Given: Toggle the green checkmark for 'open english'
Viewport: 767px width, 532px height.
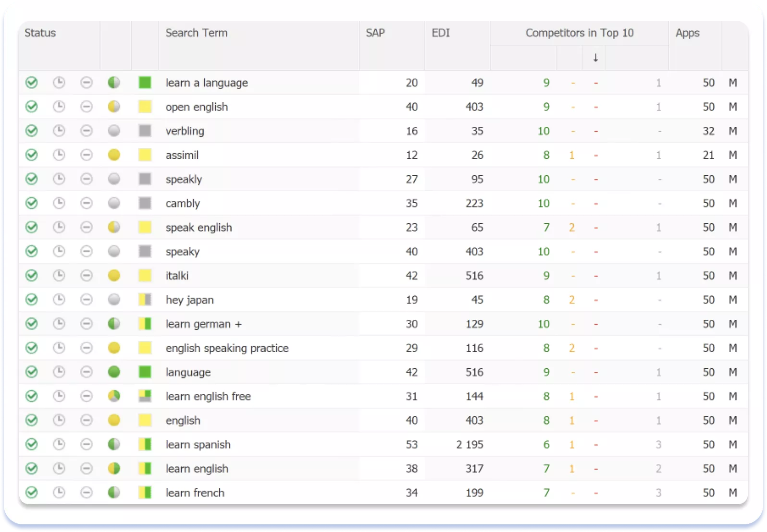Looking at the screenshot, I should [x=32, y=107].
